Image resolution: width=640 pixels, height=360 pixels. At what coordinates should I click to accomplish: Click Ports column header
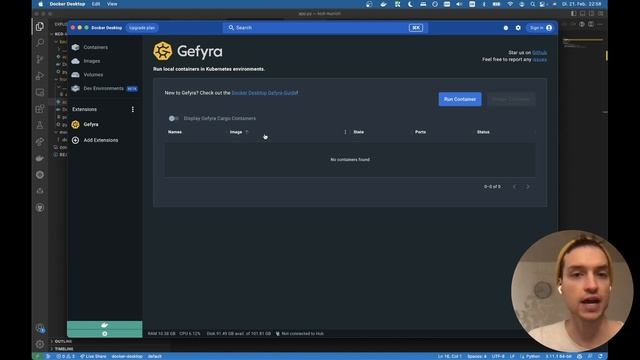(420, 132)
